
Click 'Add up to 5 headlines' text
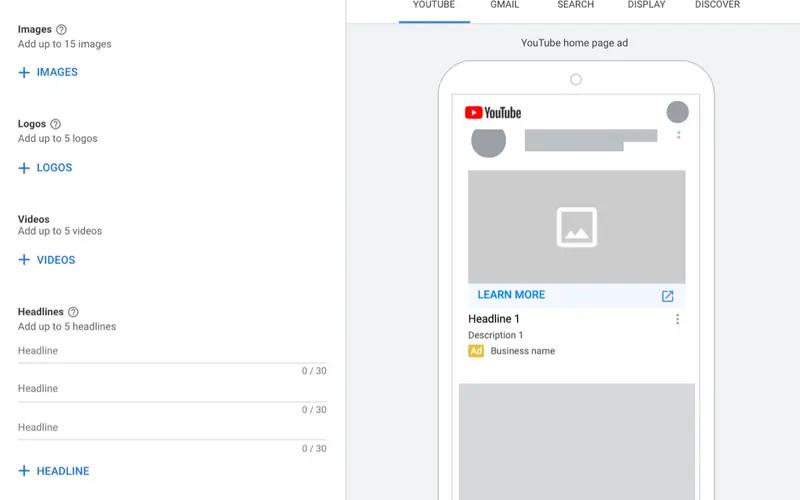67,327
